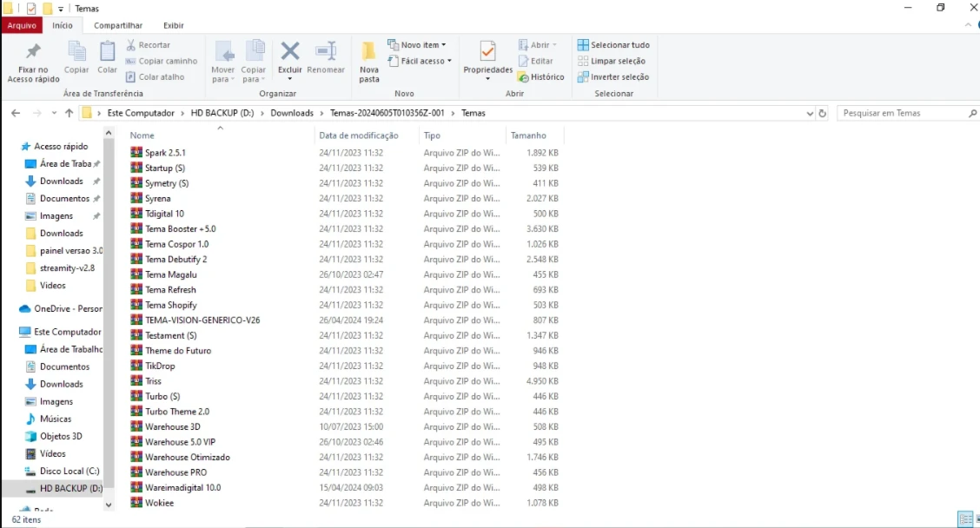Open the Fácil acesso dropdown

(x=420, y=61)
